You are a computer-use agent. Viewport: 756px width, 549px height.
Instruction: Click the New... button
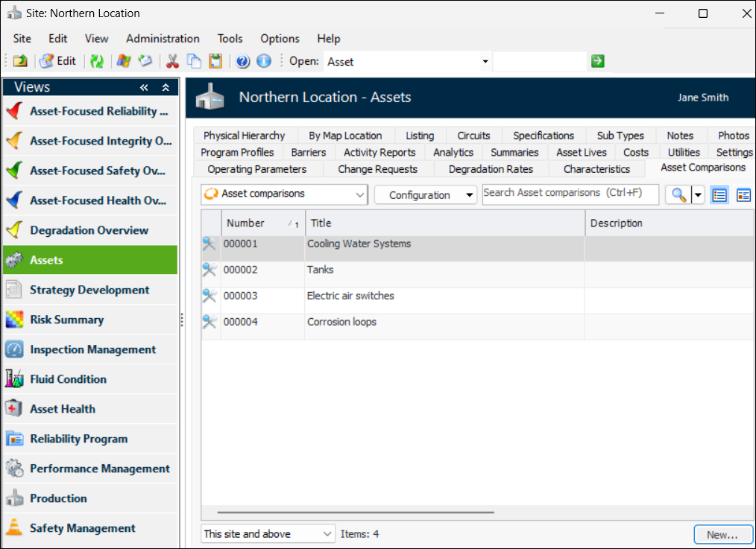click(722, 534)
